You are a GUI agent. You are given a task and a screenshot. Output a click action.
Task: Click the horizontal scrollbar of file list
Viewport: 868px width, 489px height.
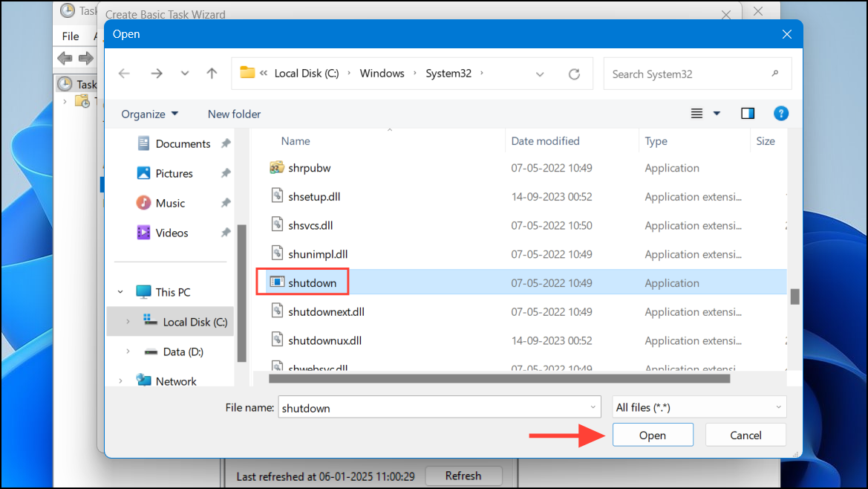coord(499,379)
